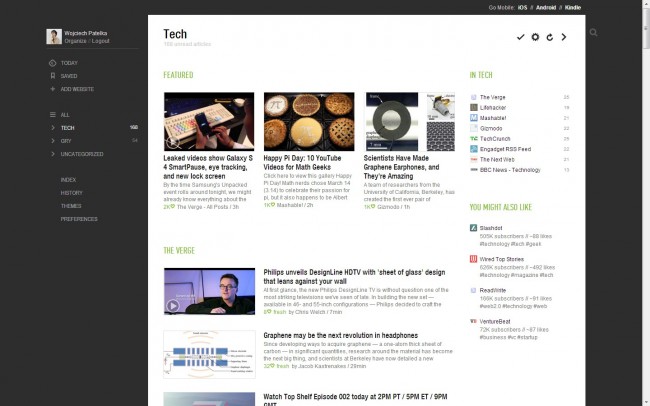This screenshot has height=406, width=650.
Task: Expand the Uncategorized category chevron
Action: [53, 154]
